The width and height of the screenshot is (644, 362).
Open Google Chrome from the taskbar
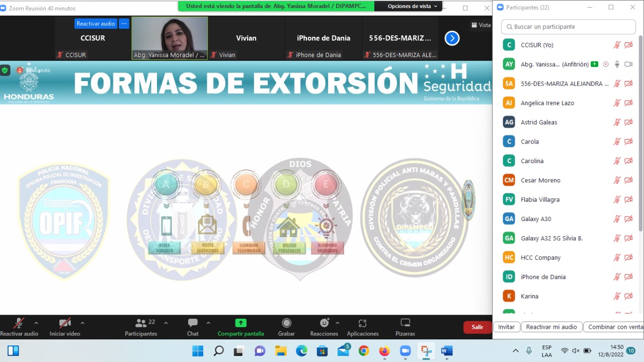[364, 351]
